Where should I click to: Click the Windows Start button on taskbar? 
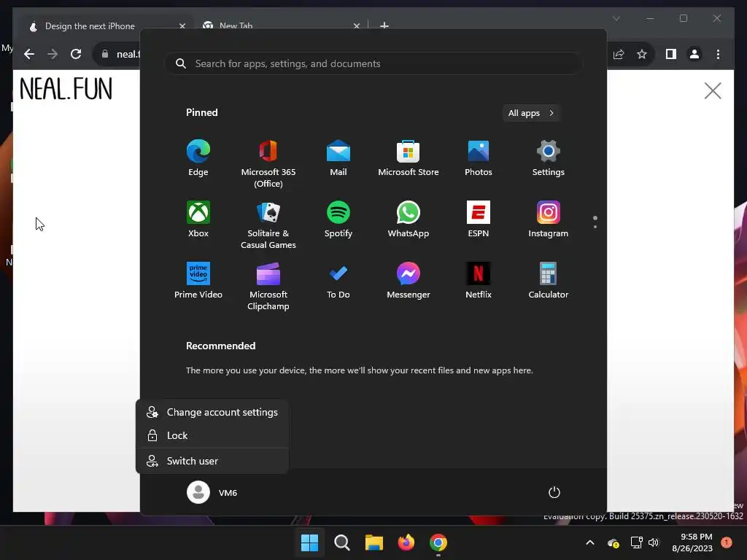(x=309, y=542)
